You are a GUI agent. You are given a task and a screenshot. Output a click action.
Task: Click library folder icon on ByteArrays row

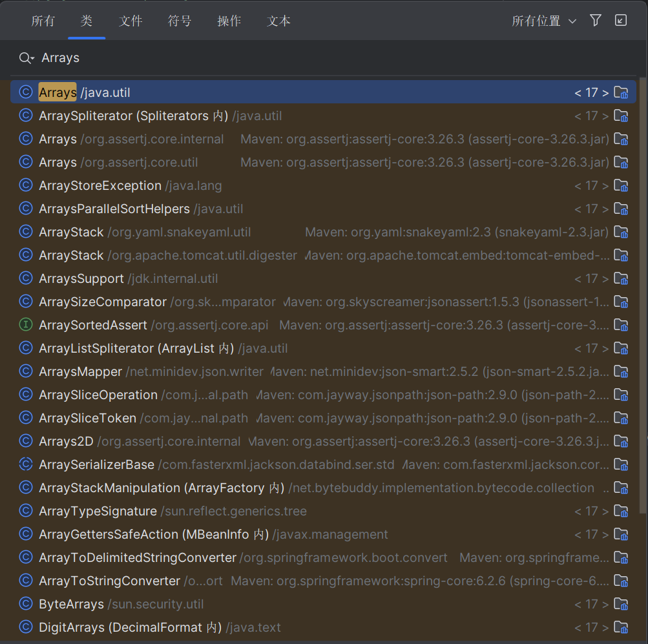(621, 604)
